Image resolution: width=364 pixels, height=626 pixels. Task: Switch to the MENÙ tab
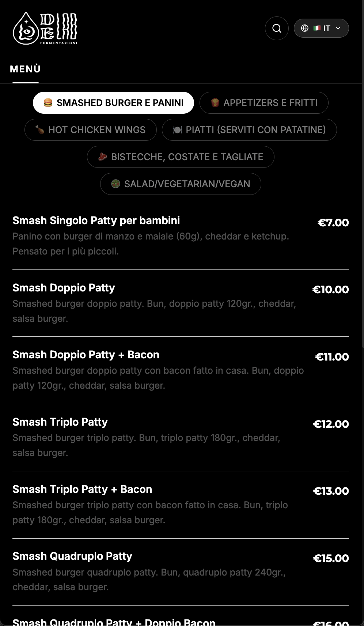[x=25, y=69]
